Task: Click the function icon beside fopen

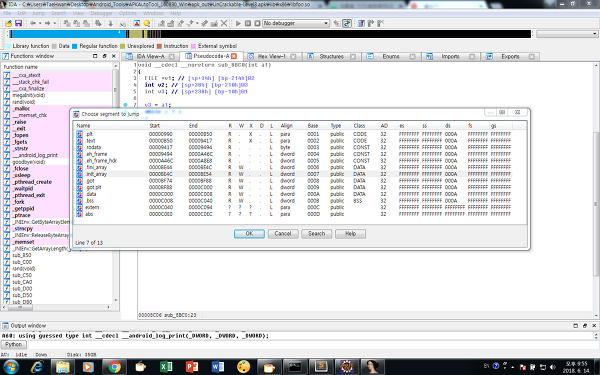Action: 7,135
